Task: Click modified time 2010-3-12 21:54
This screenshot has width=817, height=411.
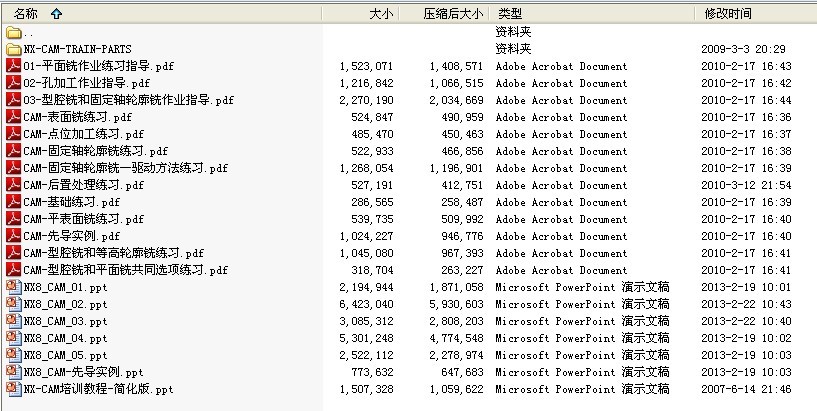Action: pos(746,185)
